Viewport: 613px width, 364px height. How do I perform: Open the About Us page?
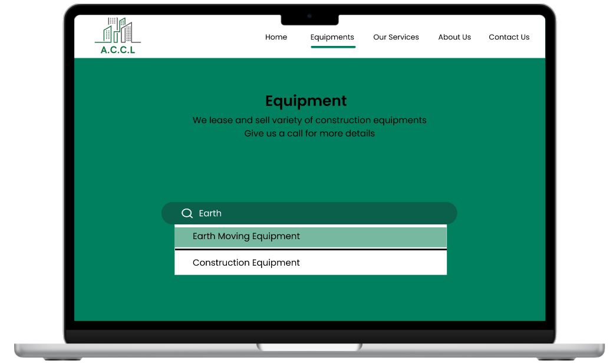454,37
